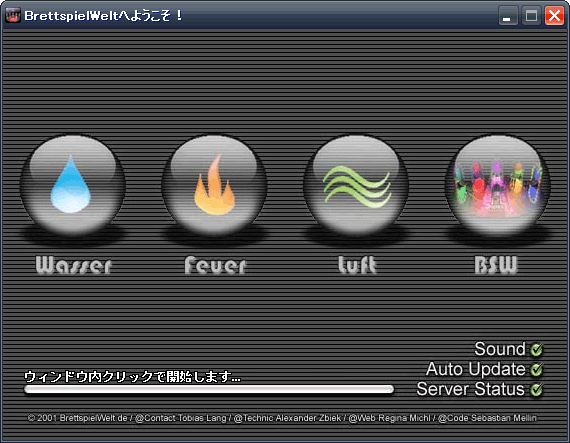Image resolution: width=570 pixels, height=443 pixels.
Task: Click the Server Status label
Action: click(471, 389)
